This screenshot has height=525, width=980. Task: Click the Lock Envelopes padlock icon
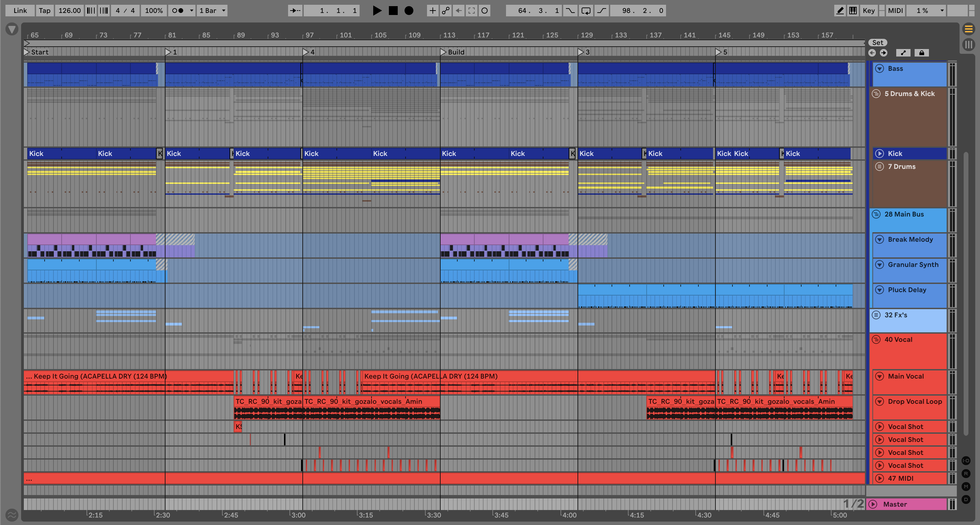click(921, 53)
